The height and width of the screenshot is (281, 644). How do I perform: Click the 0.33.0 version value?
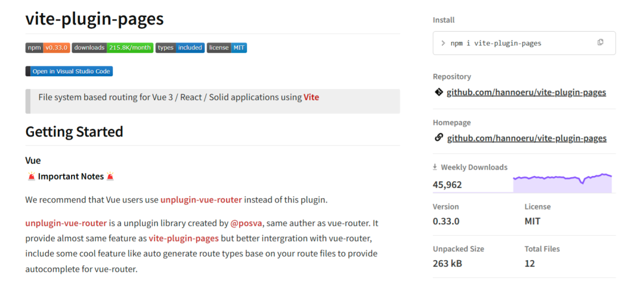click(446, 221)
